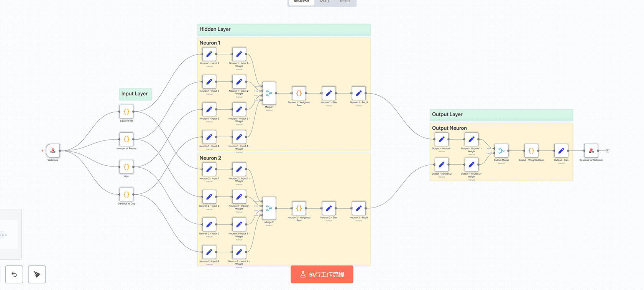Click the Output Layer sticky note header

click(x=501, y=115)
